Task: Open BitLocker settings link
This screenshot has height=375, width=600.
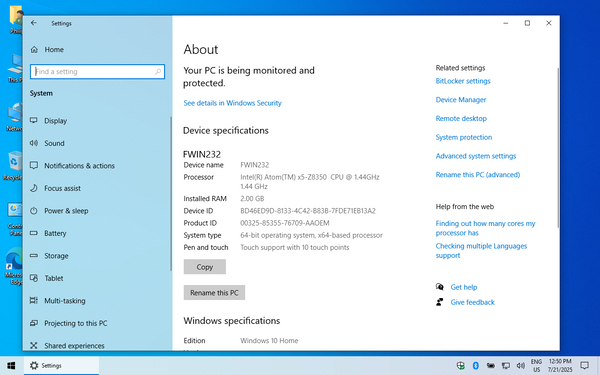Action: pos(463,81)
